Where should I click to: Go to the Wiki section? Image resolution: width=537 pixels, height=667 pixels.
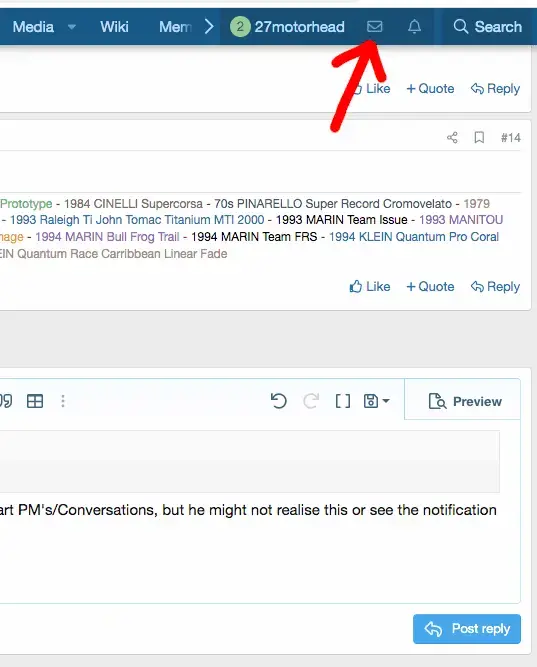point(114,27)
